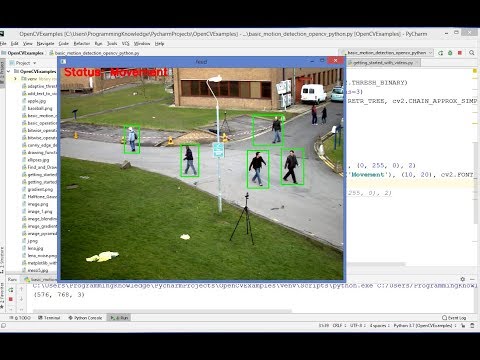Open the Code menu

pos(63,44)
